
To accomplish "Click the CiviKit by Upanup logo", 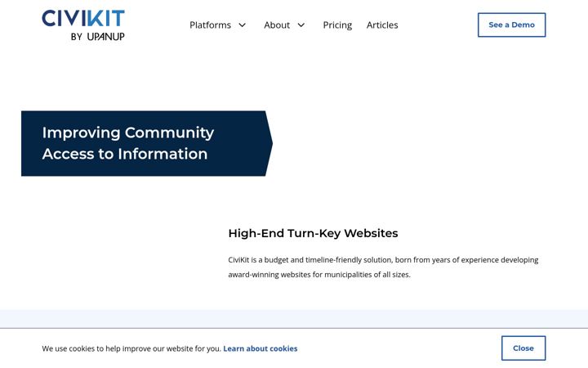I will tap(83, 25).
